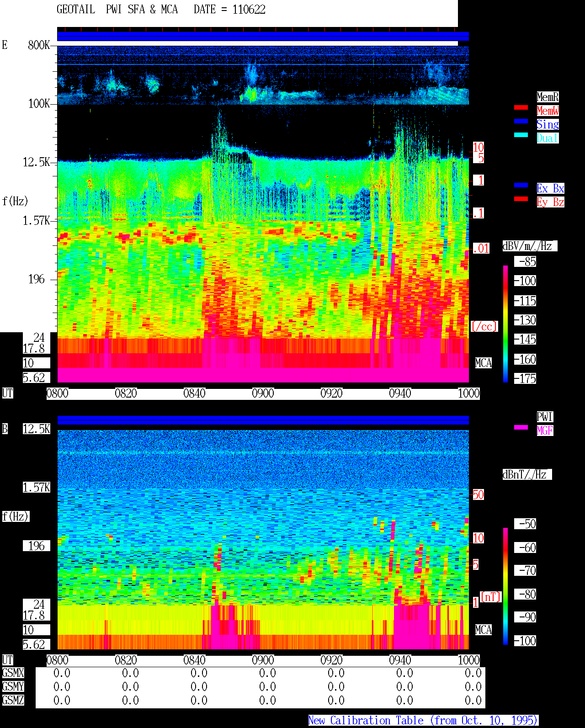Click the PWI legend label
The image size is (585, 728).
point(545,417)
